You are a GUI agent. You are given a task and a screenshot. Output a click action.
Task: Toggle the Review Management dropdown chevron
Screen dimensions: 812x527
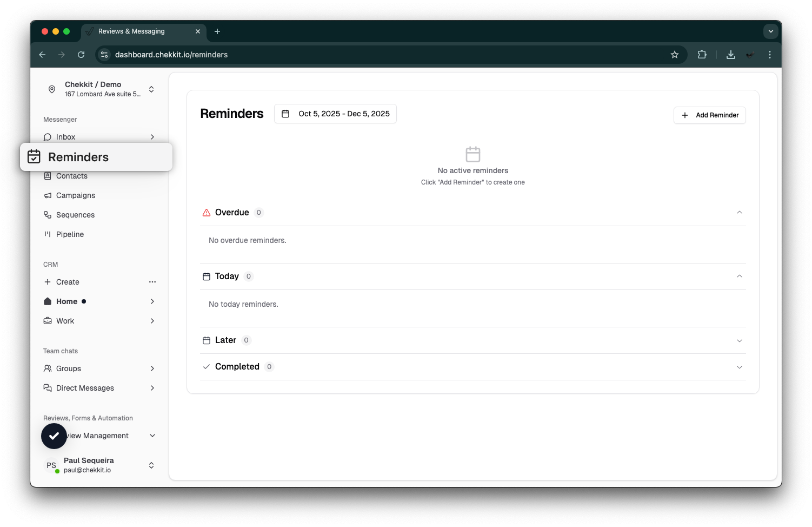pos(152,436)
